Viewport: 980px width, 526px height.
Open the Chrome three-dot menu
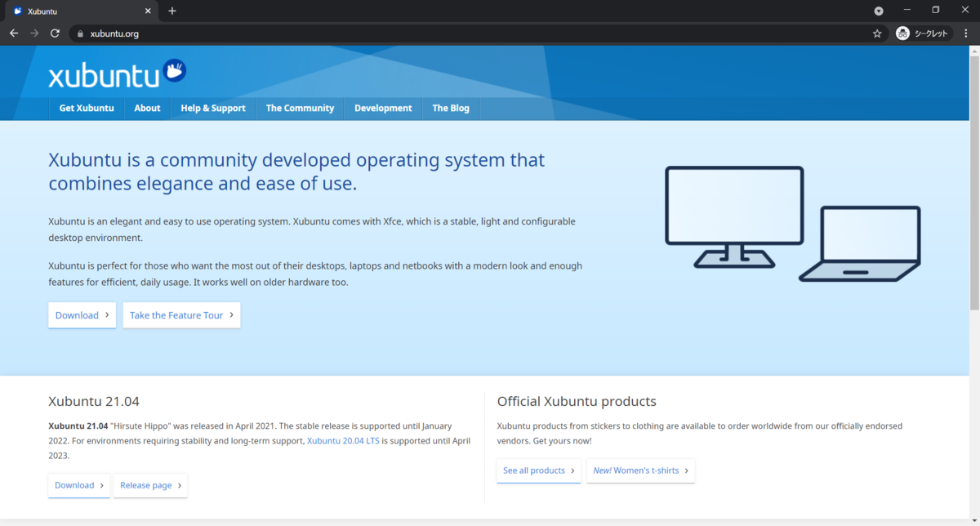pyautogui.click(x=966, y=33)
